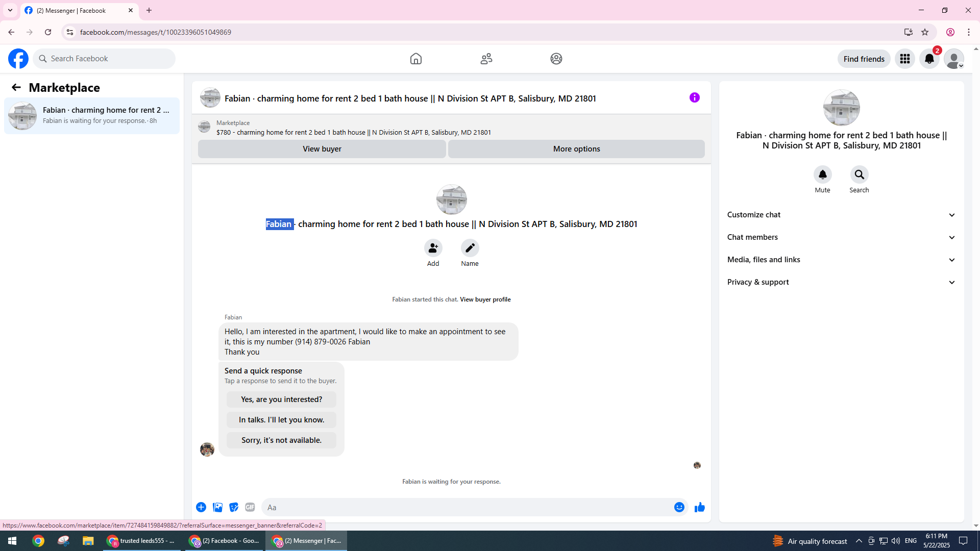Open the pinned Chrome taskbar icon
Image resolution: width=980 pixels, height=551 pixels.
[38, 541]
